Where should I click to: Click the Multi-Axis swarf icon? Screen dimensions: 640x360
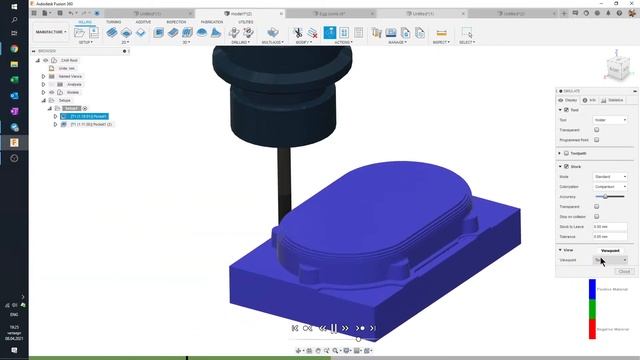[x=273, y=32]
